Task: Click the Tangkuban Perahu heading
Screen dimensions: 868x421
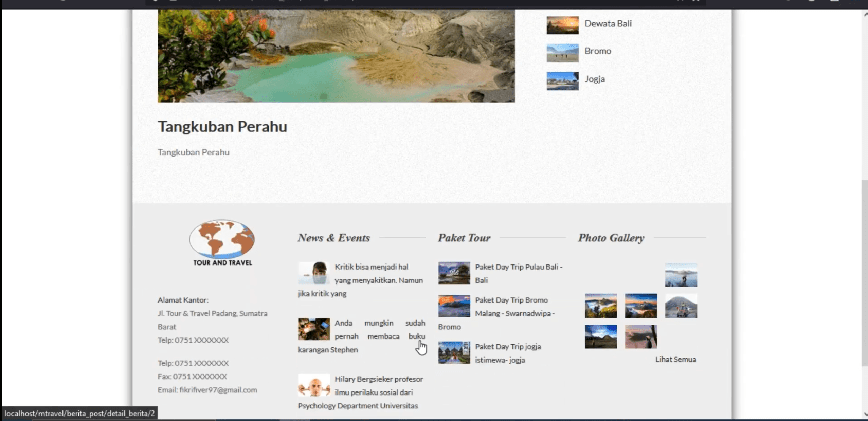Action: pyautogui.click(x=222, y=126)
